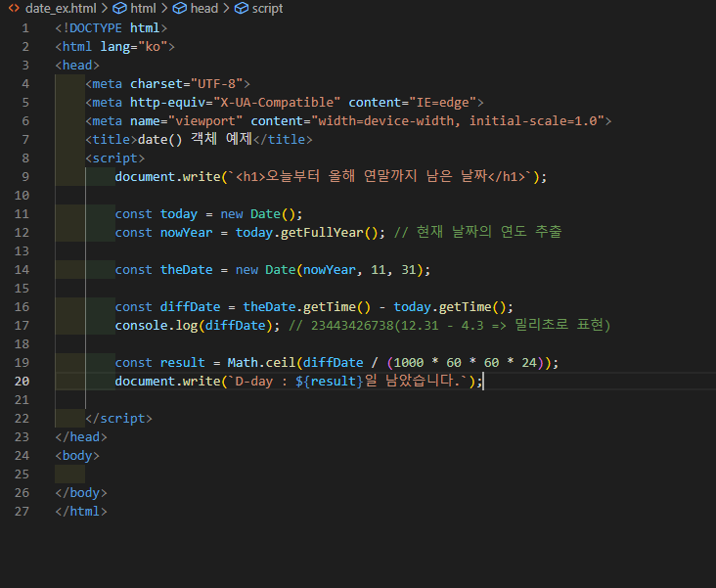Click the lang="ko" attribute
Screen dimensions: 716x588
(x=134, y=47)
